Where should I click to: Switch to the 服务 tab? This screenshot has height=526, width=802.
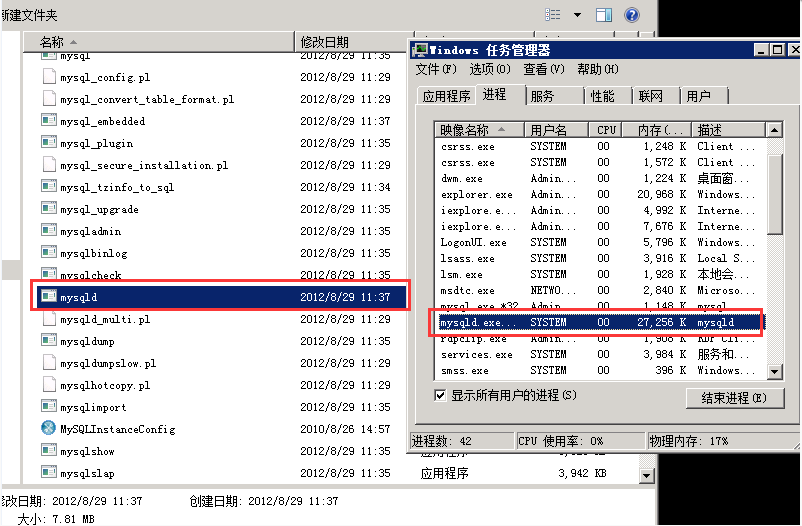543,96
